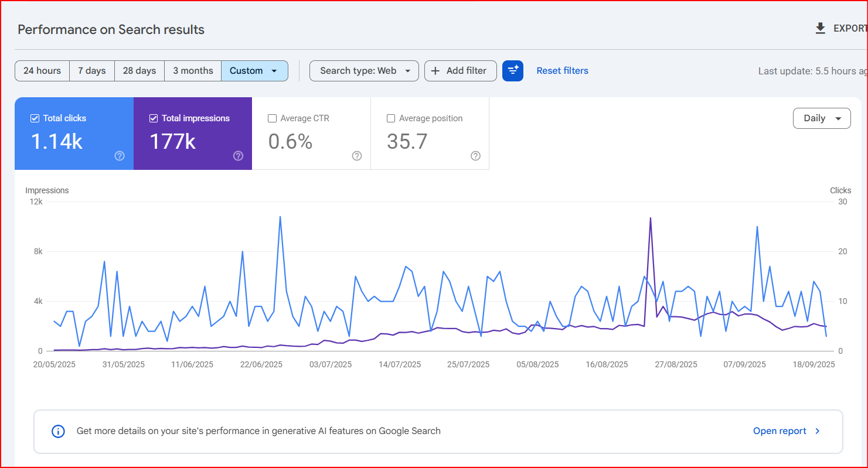Image resolution: width=868 pixels, height=468 pixels.
Task: Click the clicks peak near 22/06/2025
Action: coord(280,217)
